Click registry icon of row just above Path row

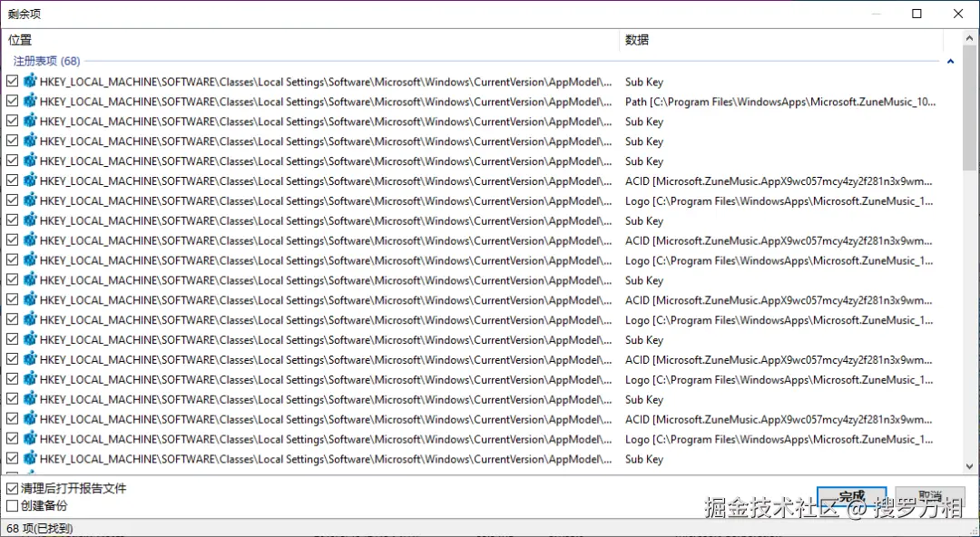(30, 81)
